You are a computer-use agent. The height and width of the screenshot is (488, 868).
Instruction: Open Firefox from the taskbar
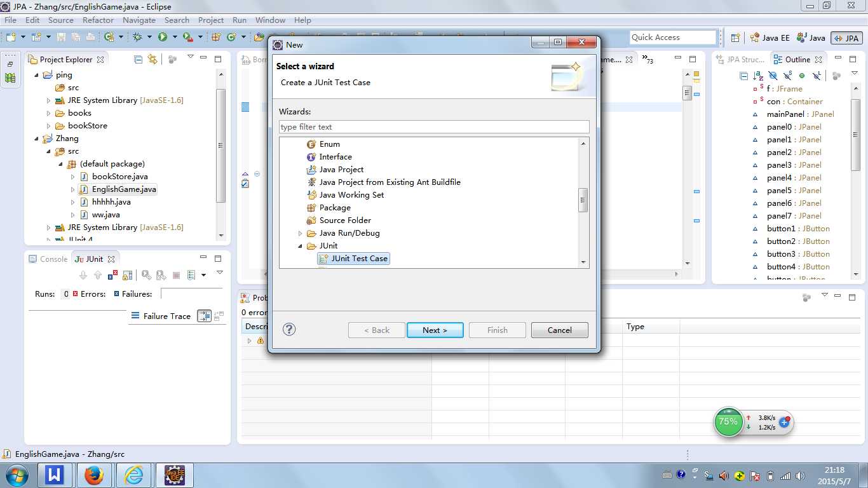(x=94, y=475)
